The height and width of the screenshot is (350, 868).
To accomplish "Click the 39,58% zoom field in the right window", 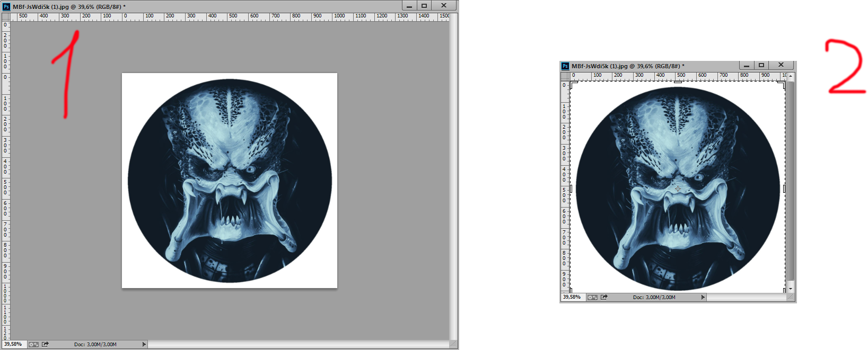I will 573,298.
